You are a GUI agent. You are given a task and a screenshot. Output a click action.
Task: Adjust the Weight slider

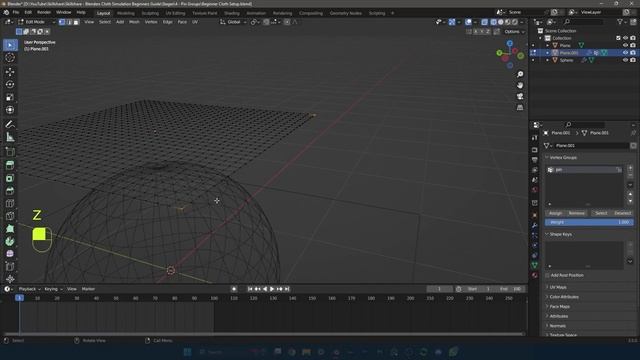589,222
